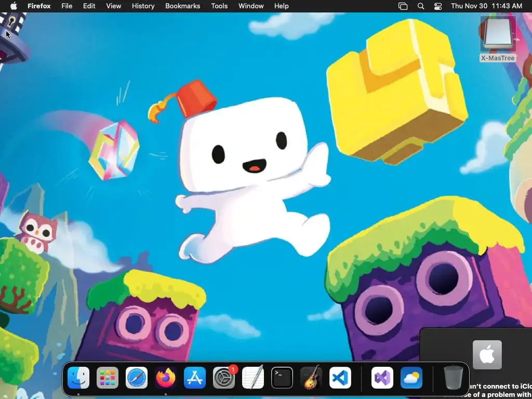Open the Weather app in the Dock
Viewport: 532px width, 399px height.
[411, 378]
